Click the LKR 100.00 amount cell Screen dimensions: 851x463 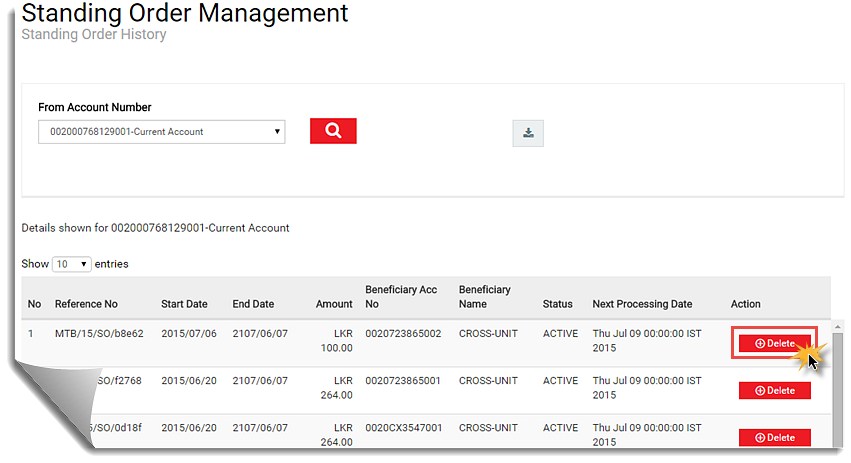point(336,340)
